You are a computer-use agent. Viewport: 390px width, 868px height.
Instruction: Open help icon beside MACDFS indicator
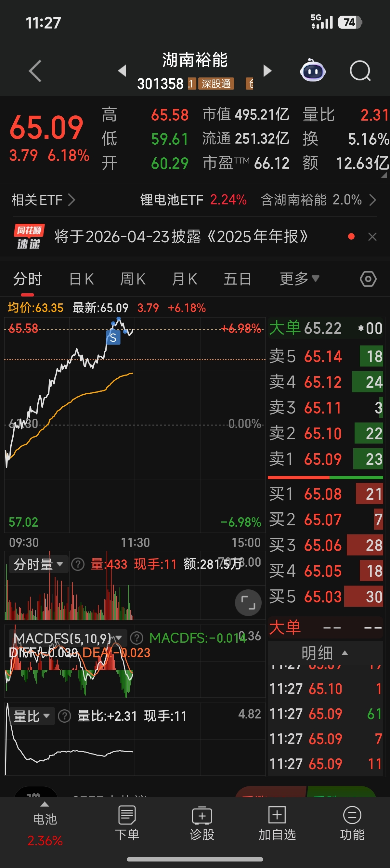click(x=136, y=638)
